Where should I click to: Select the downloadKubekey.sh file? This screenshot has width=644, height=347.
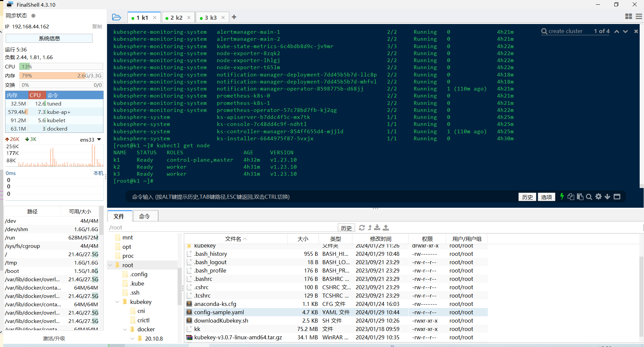[221, 321]
